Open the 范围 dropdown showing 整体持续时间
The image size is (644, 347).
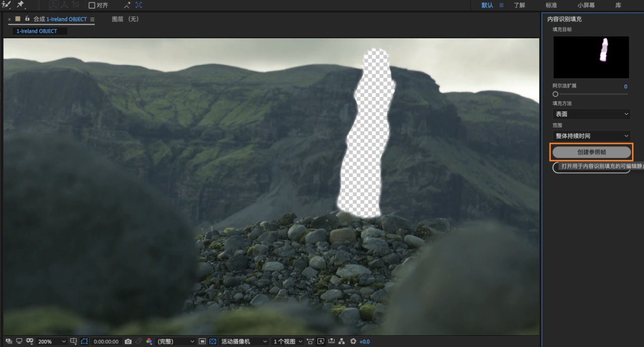[x=591, y=136]
